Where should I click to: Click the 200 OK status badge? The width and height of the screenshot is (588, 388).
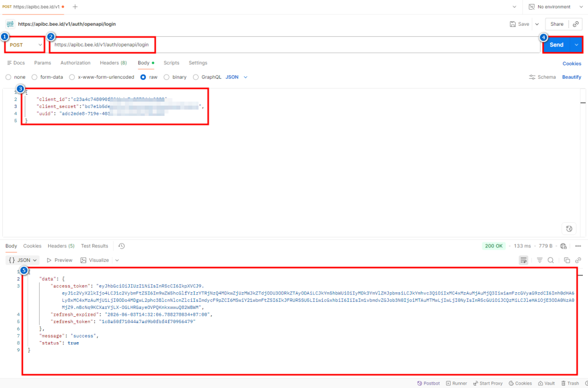pyautogui.click(x=493, y=246)
